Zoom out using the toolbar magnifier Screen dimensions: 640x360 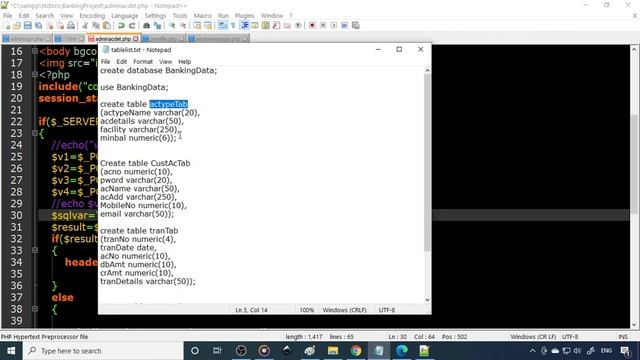[182, 25]
